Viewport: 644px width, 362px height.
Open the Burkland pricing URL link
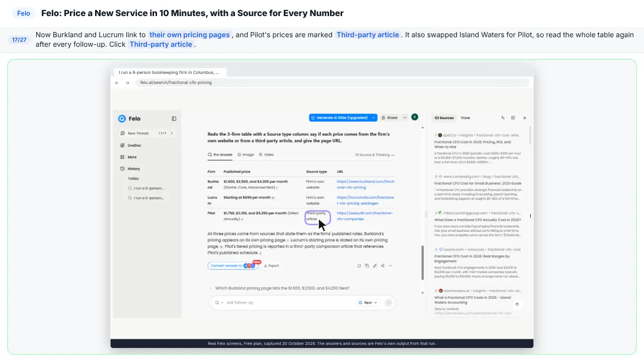pos(365,184)
